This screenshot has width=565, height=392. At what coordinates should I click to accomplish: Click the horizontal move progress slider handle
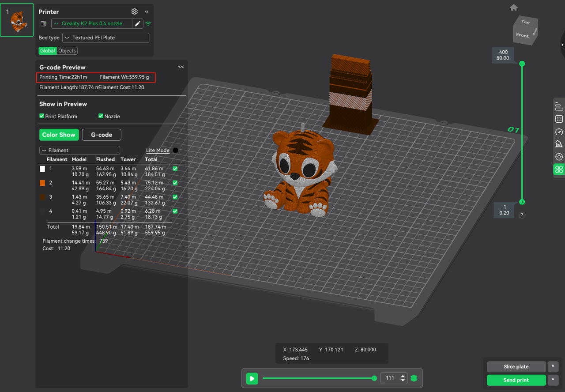click(x=374, y=378)
